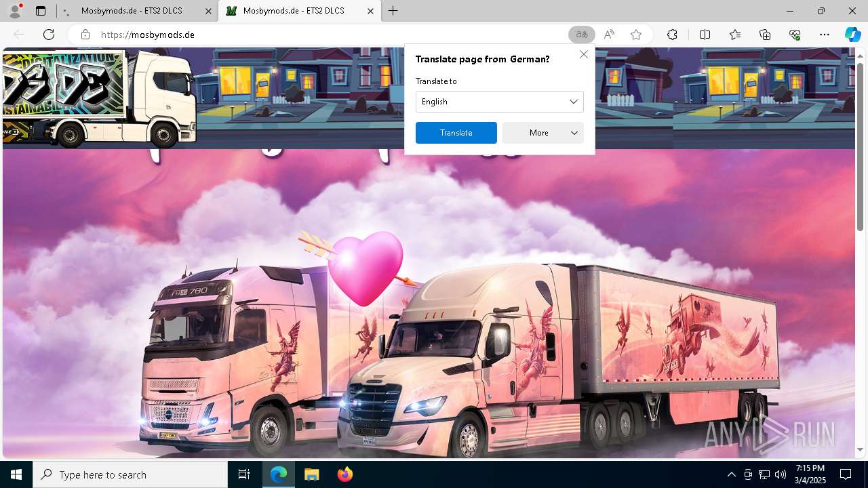868x488 pixels.
Task: Click the address bar URL
Action: point(148,35)
